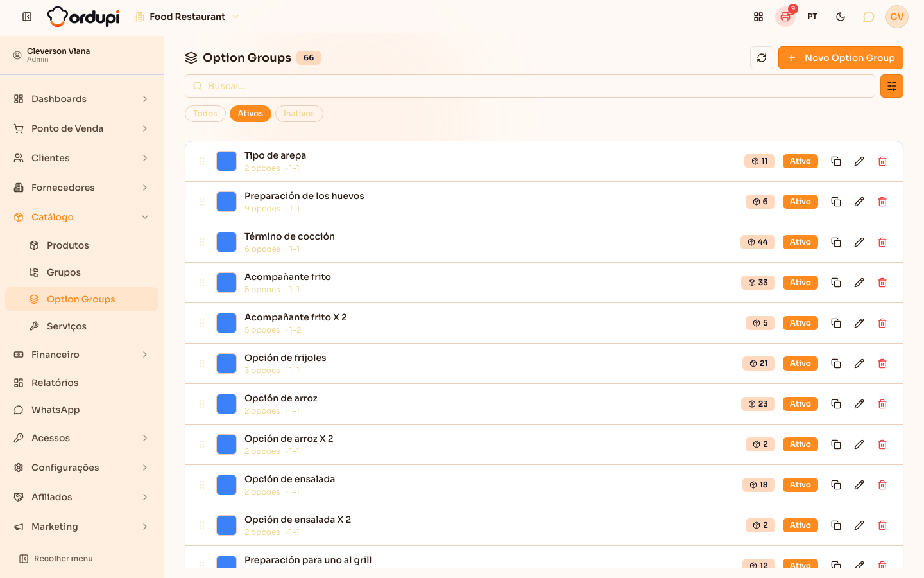Open the Marketing sidebar item

81,527
